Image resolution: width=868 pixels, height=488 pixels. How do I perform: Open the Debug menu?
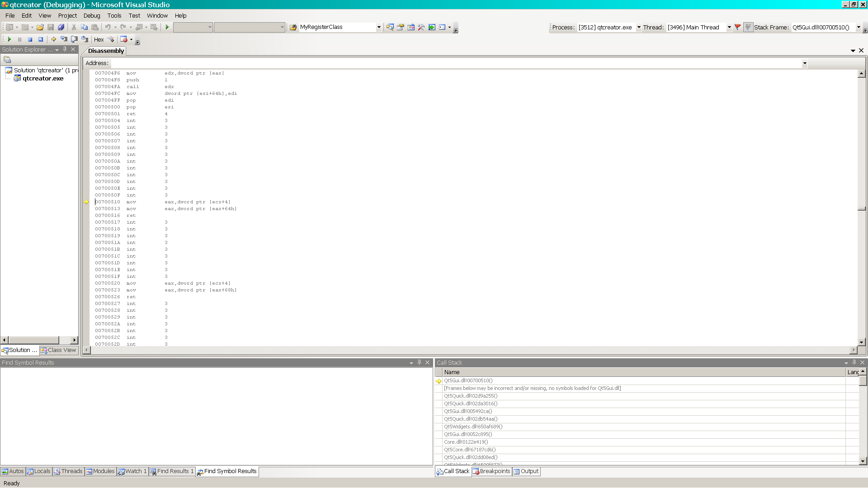[92, 15]
